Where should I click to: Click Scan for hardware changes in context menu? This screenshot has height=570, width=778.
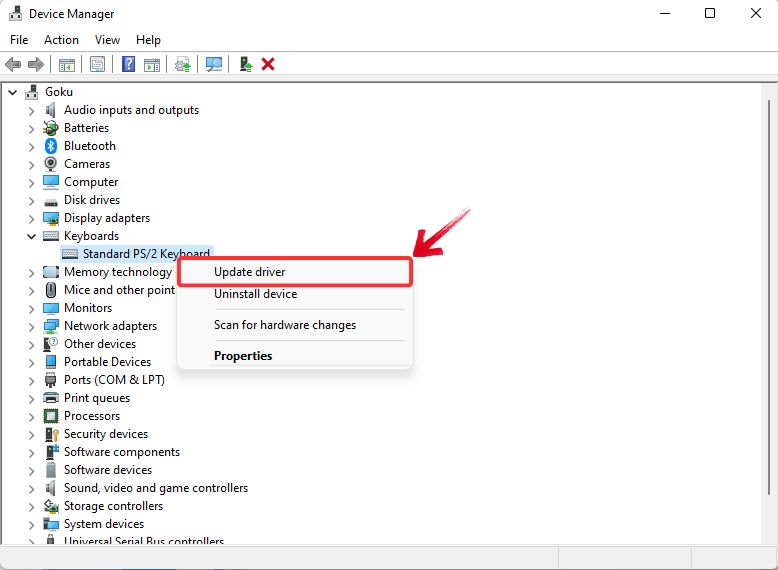(x=285, y=325)
